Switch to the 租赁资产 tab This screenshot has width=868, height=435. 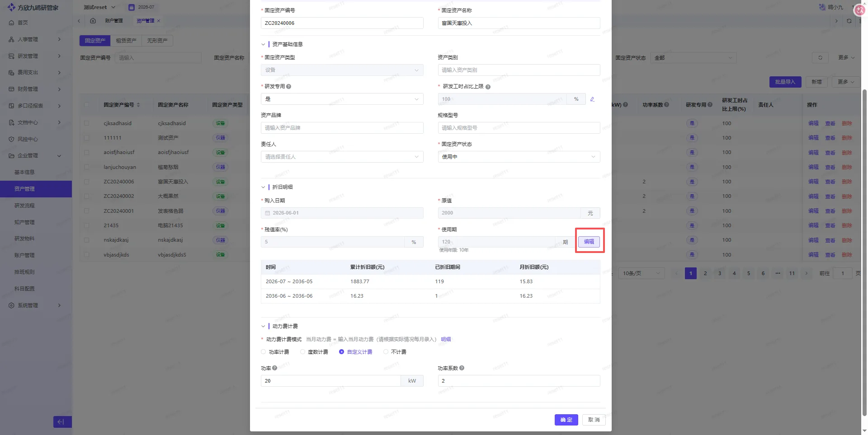pos(126,41)
